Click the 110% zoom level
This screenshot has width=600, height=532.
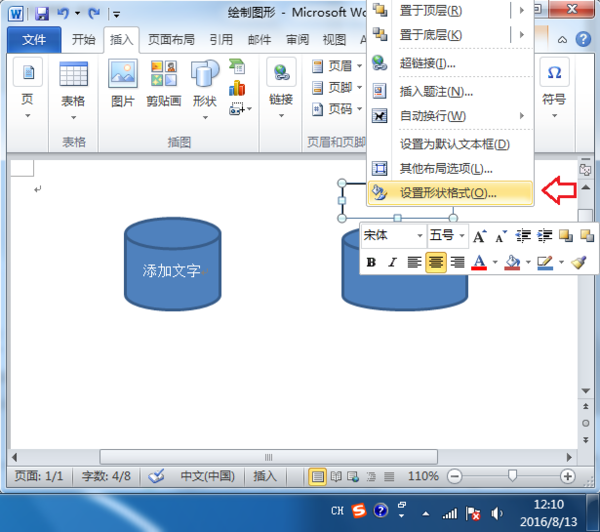tap(423, 476)
